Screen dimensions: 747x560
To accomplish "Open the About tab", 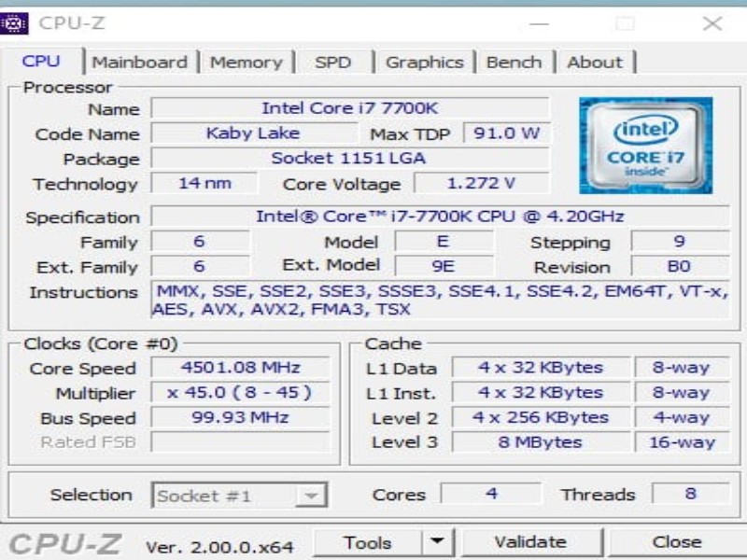I will pos(595,63).
